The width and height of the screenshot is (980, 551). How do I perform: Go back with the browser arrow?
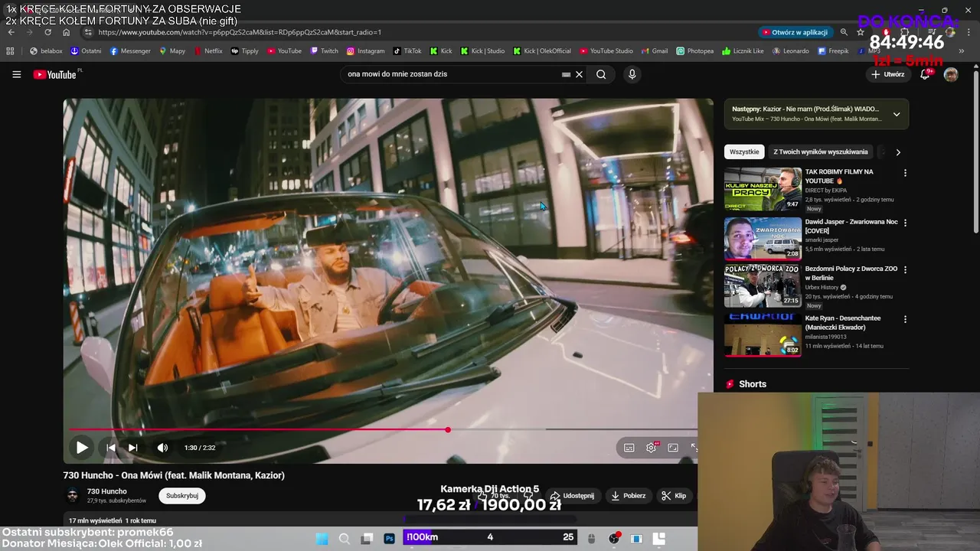coord(11,32)
